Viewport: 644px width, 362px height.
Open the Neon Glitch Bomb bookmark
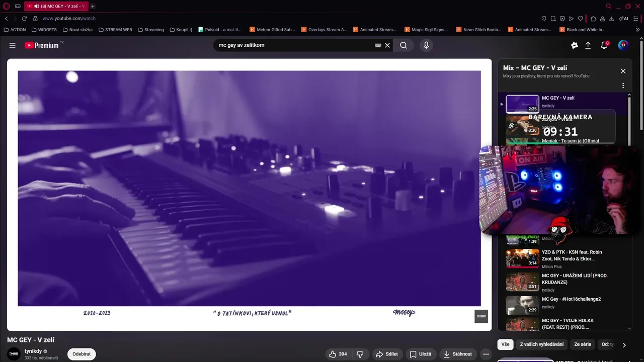[478, 30]
